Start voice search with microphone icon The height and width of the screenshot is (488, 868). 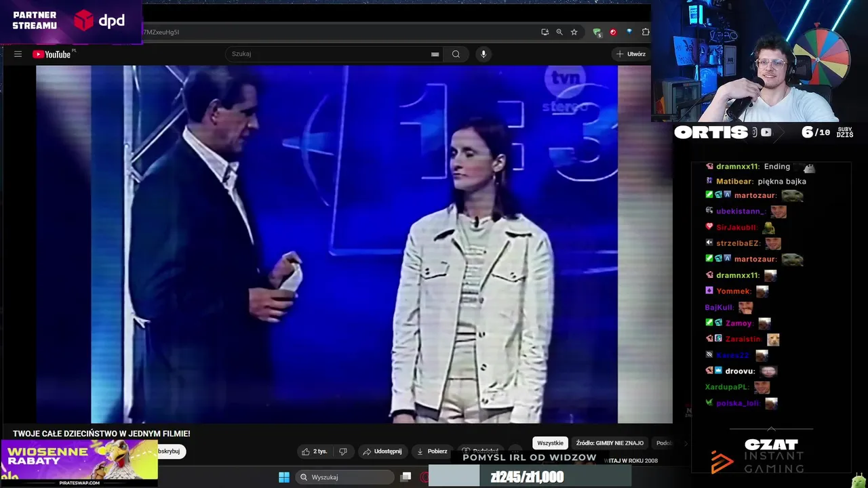click(483, 54)
